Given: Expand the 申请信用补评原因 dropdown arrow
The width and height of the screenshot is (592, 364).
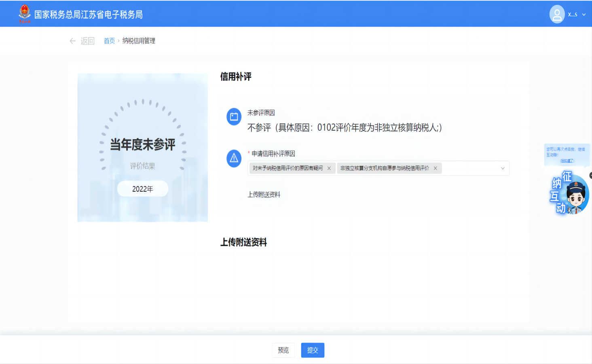Looking at the screenshot, I should [503, 168].
